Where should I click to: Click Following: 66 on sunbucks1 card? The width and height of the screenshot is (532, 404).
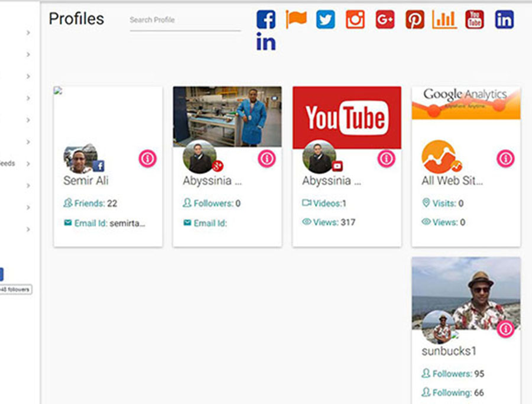tap(453, 392)
